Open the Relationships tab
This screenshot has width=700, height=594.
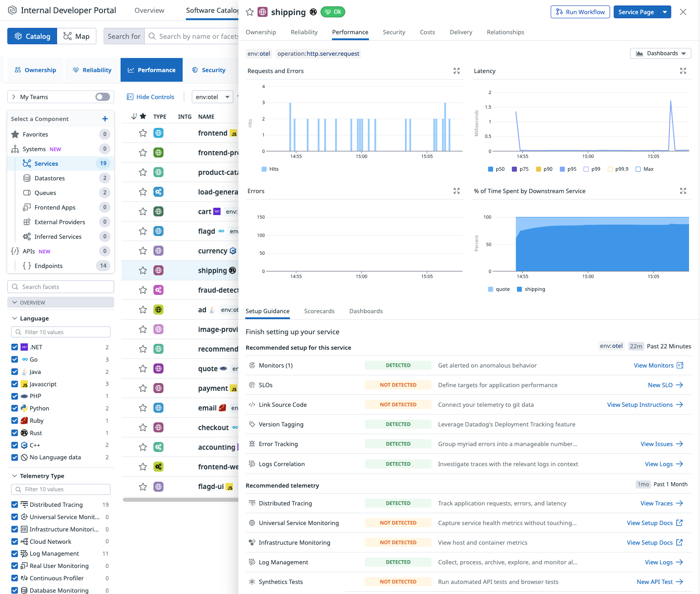505,32
